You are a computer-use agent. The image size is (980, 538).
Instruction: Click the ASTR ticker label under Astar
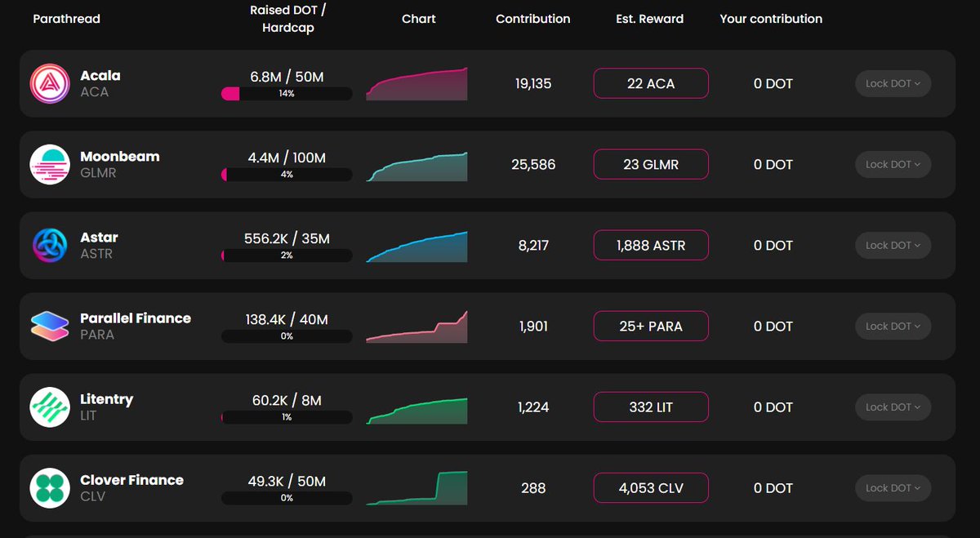coord(96,254)
